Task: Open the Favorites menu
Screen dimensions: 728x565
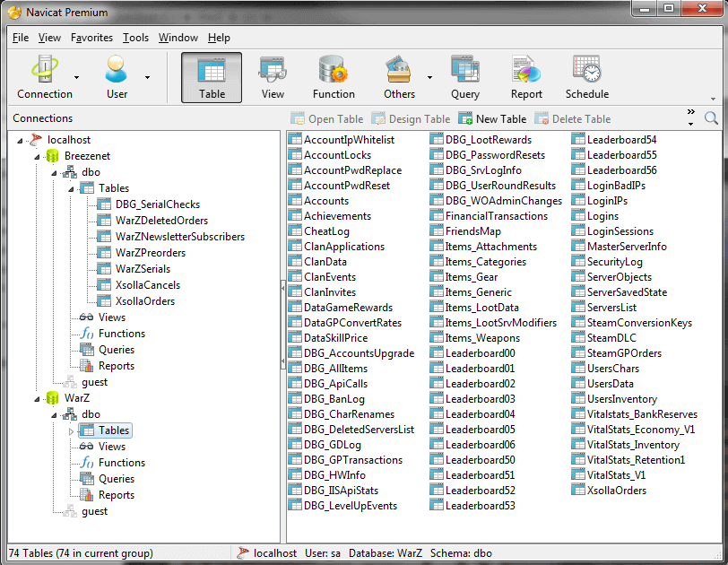Action: [x=91, y=38]
